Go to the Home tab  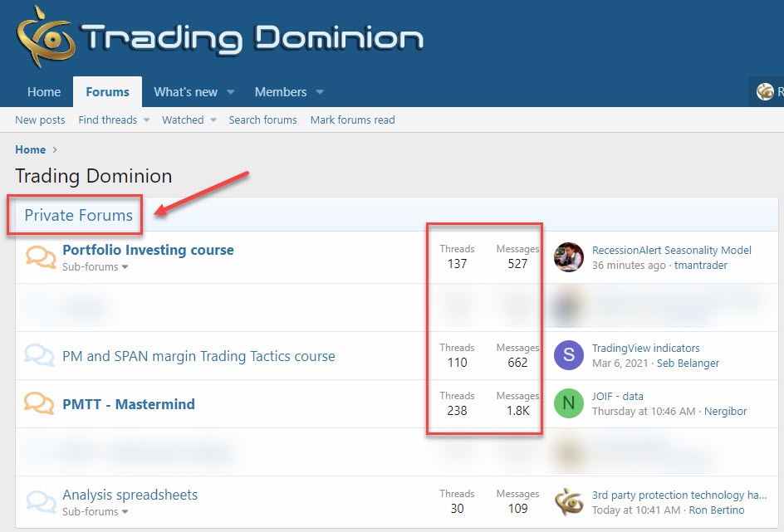click(x=44, y=92)
